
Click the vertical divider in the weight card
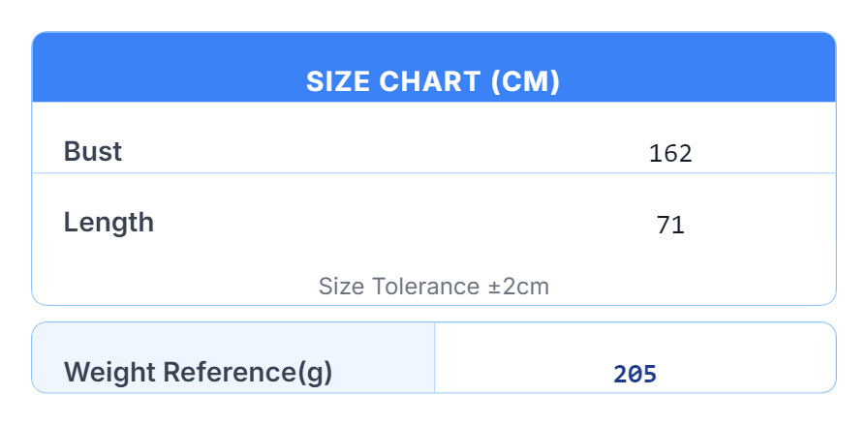tap(435, 358)
